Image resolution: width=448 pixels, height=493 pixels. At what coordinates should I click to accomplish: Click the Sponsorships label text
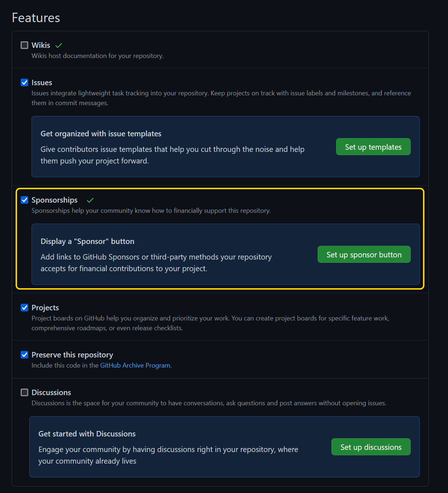54,200
